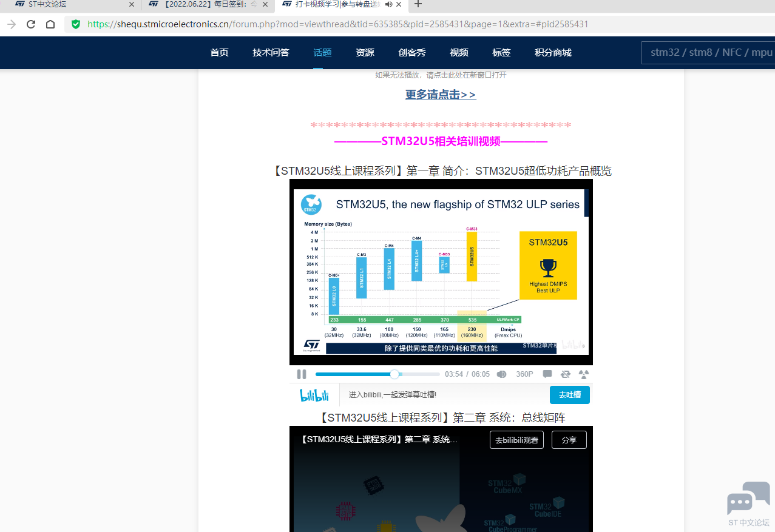Mute the bilibili player volume icon

pos(501,374)
